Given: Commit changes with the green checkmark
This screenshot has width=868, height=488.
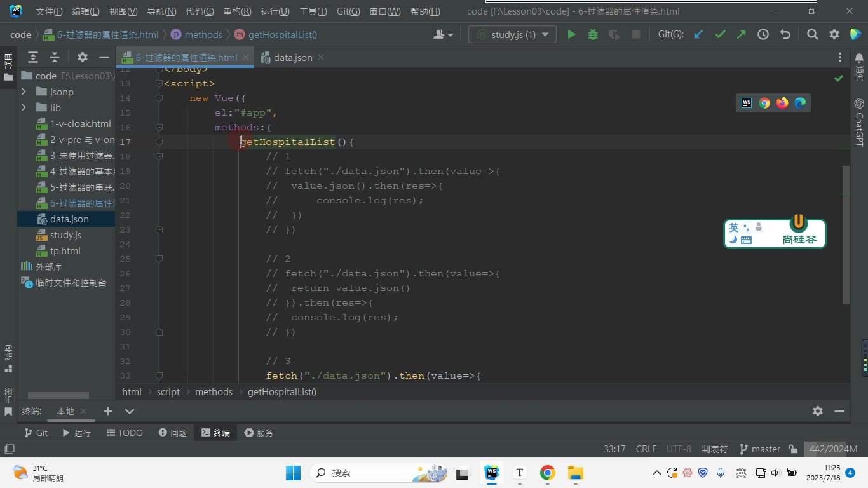Looking at the screenshot, I should [720, 35].
